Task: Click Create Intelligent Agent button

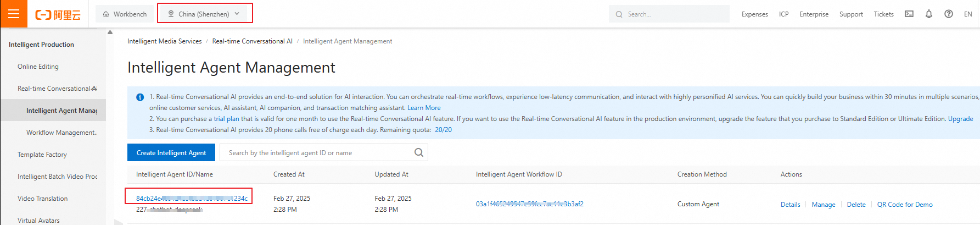Action: click(171, 153)
